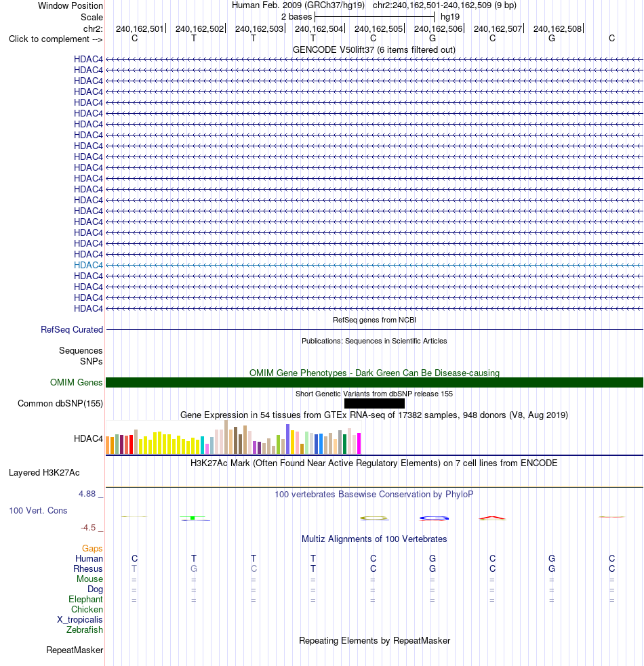Click the cyan bar in GTEx chart
644x666 pixels.
[x=202, y=445]
